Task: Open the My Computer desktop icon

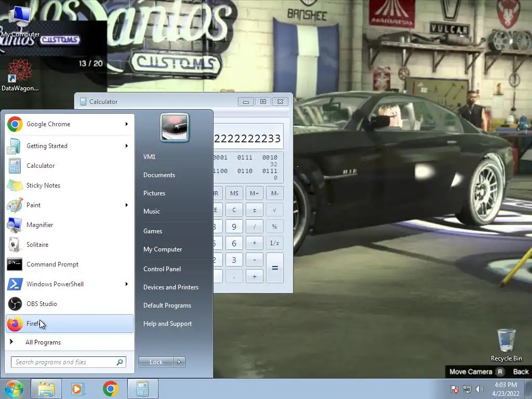Action: pos(20,21)
